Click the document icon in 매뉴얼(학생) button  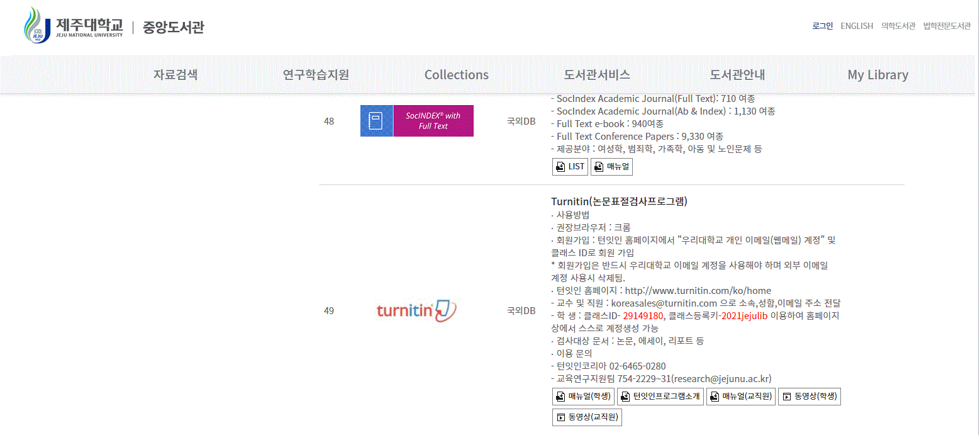click(x=560, y=397)
